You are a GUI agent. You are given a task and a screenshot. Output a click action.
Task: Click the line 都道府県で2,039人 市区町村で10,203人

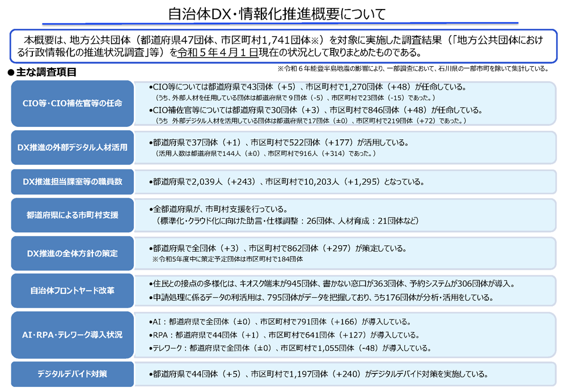(286, 182)
